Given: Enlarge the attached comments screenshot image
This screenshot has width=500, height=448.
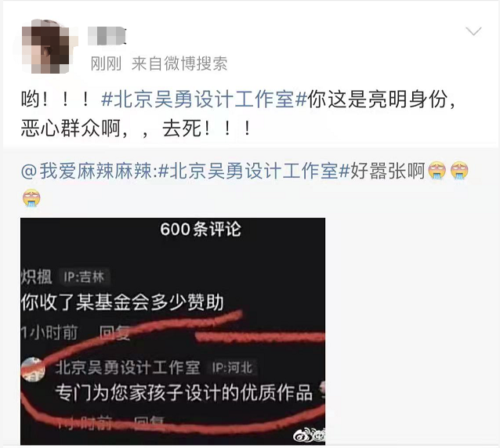Looking at the screenshot, I should point(173,331).
